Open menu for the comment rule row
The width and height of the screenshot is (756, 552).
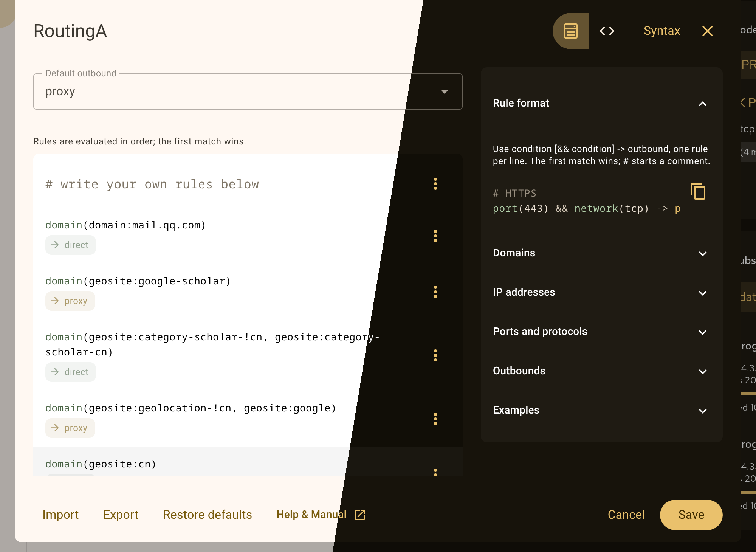click(x=435, y=184)
